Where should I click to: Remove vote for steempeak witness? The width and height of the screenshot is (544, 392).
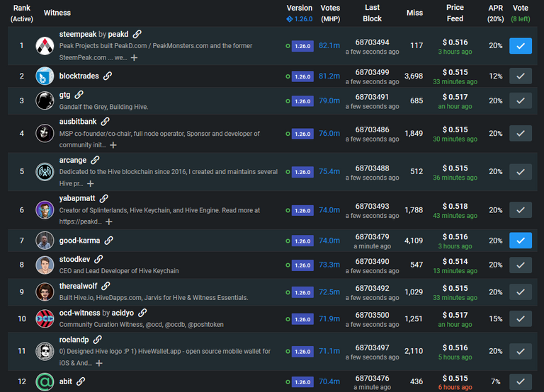[x=520, y=45]
